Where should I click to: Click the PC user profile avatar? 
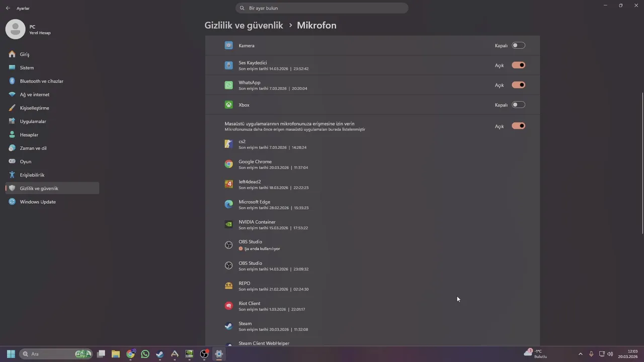point(16,30)
